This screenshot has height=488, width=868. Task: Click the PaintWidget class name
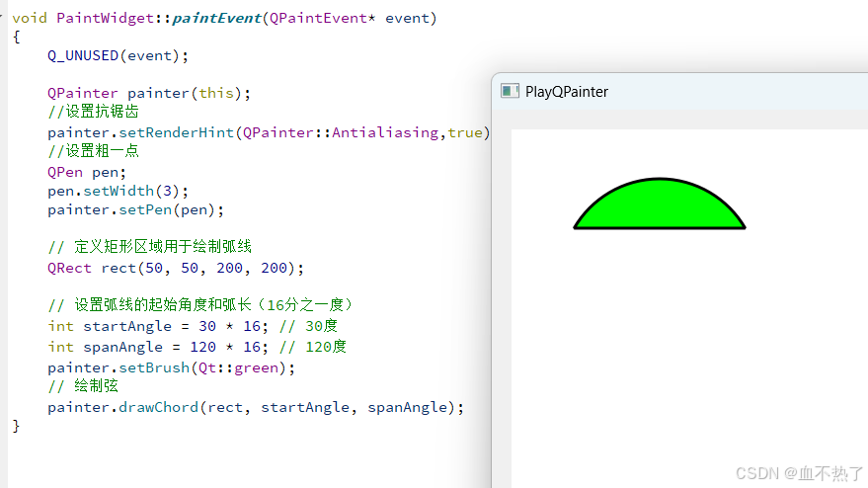coord(106,19)
